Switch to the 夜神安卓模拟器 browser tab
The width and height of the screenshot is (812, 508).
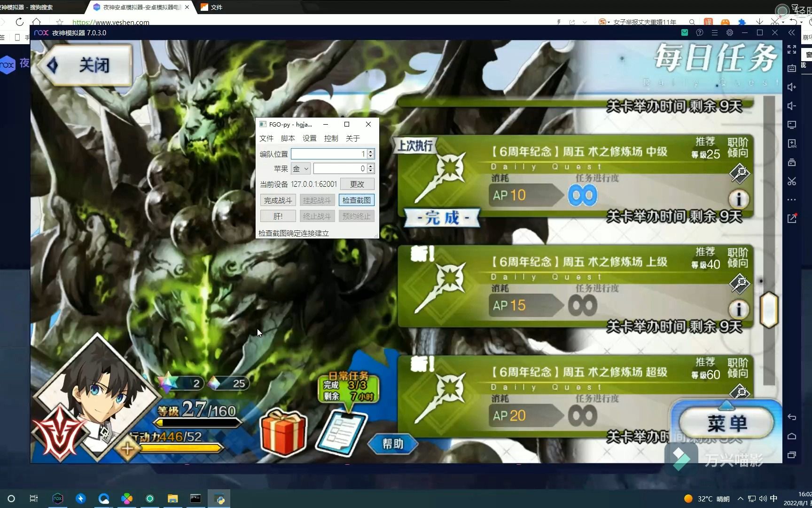[x=141, y=7]
